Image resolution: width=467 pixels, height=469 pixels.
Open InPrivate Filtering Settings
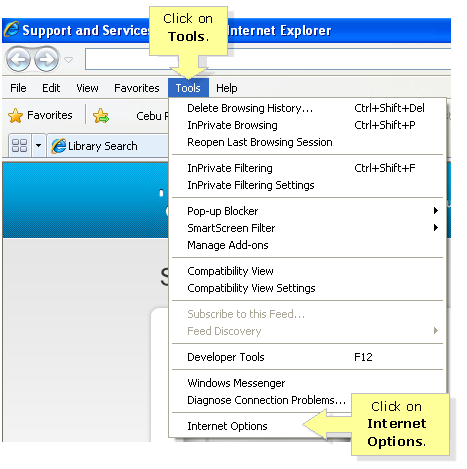click(307, 185)
